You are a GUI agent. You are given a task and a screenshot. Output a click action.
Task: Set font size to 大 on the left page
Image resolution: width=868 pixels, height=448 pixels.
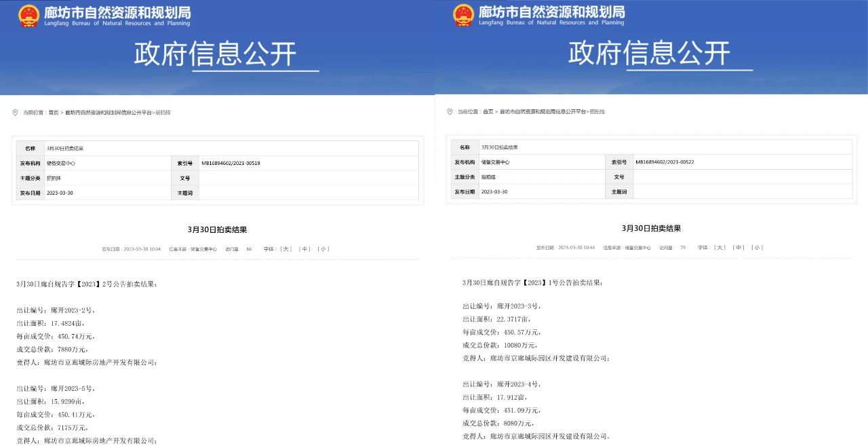click(285, 249)
